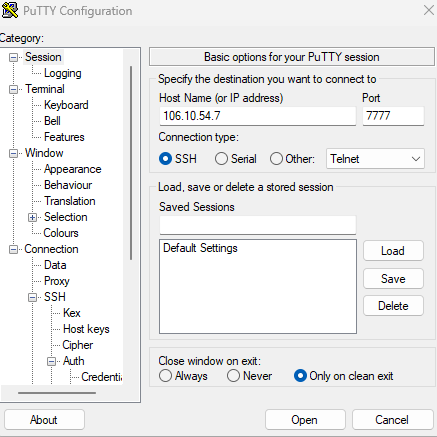Image resolution: width=437 pixels, height=437 pixels.
Task: Open the SSH category in tree
Action: point(55,297)
